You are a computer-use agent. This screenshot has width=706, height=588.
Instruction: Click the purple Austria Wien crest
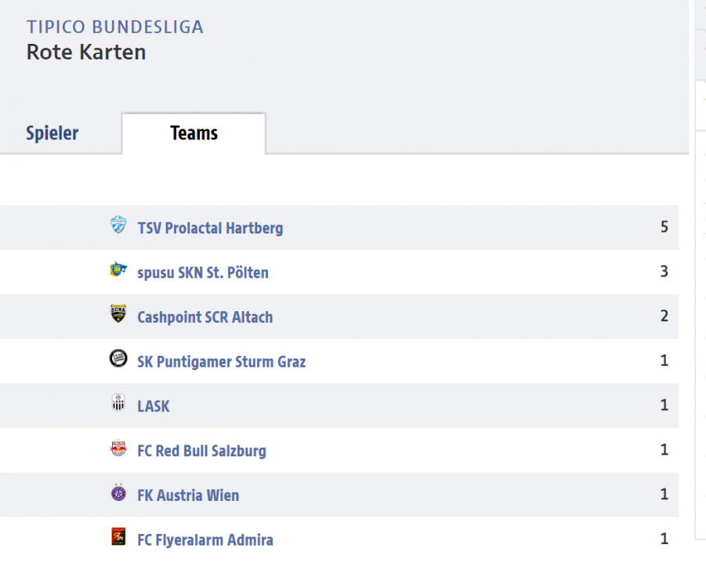click(118, 492)
